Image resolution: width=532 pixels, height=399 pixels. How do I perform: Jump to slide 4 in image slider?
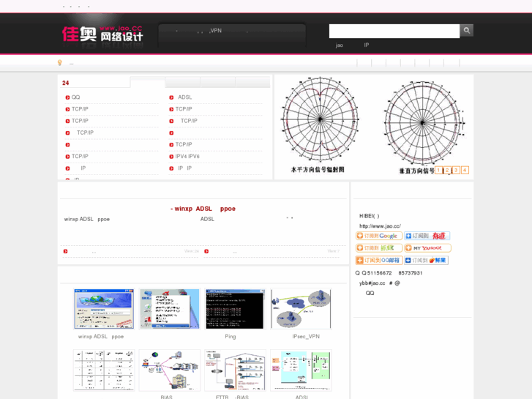(x=465, y=170)
